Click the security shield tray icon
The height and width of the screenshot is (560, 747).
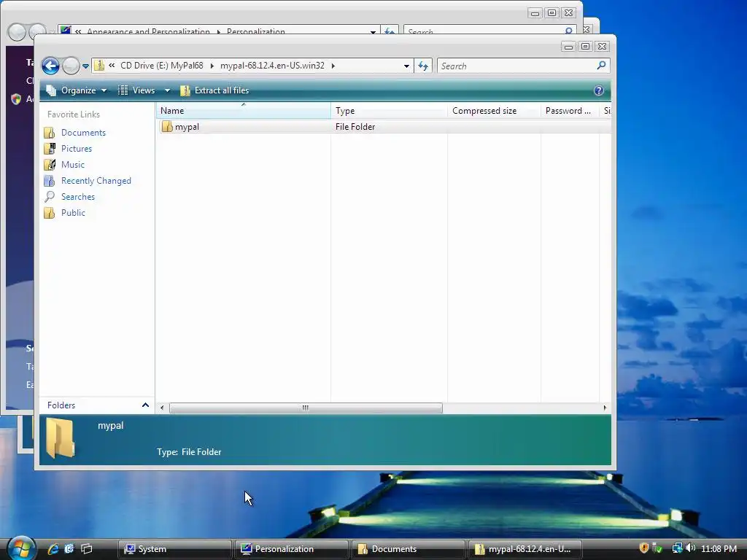coord(643,548)
